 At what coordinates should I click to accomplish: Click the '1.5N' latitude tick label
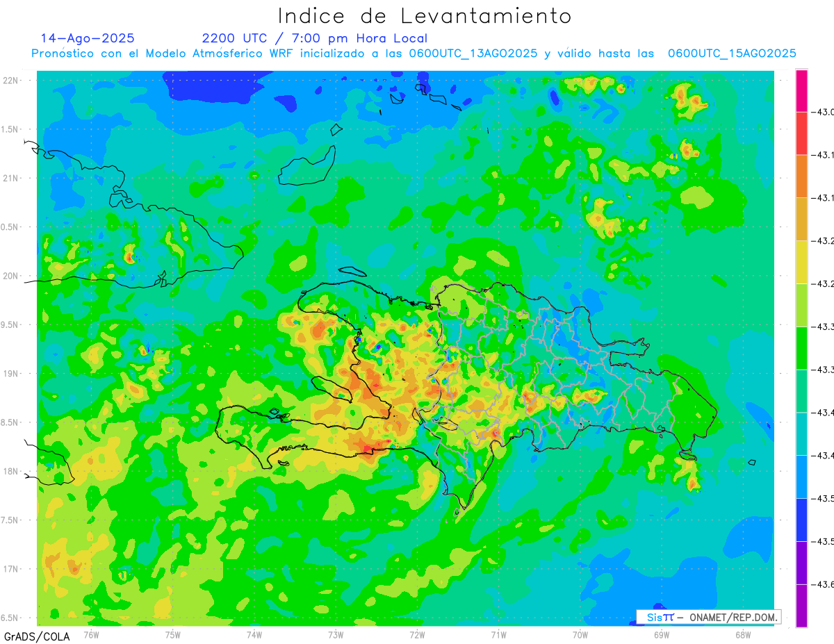click(x=10, y=129)
